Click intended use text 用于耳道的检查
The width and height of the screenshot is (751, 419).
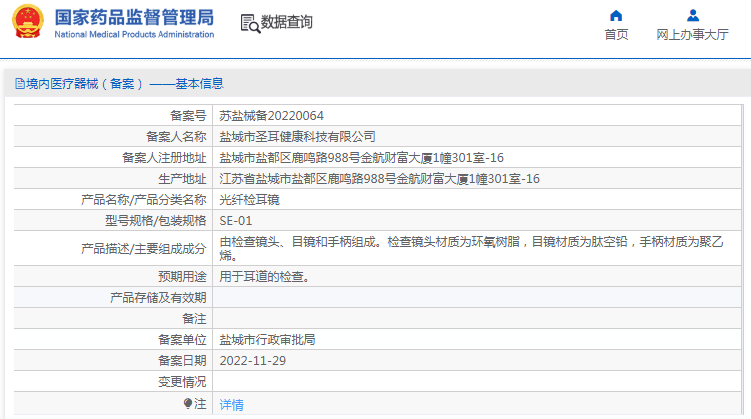pyautogui.click(x=264, y=276)
